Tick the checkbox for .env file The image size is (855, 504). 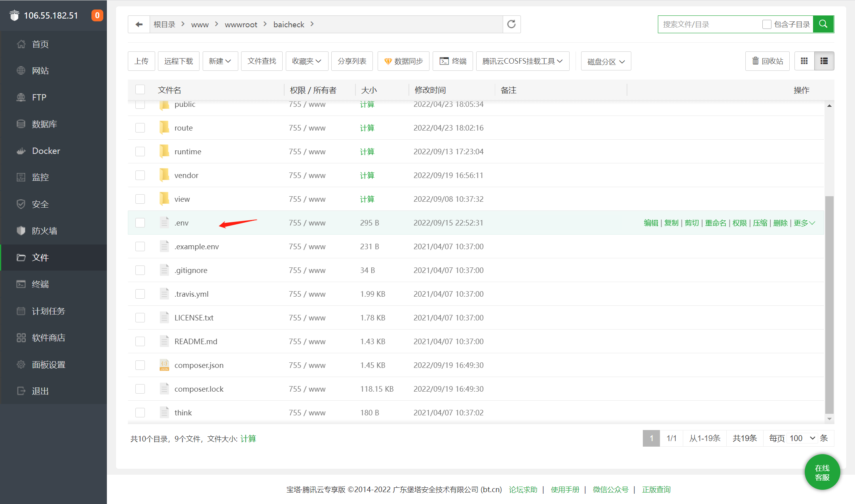(140, 223)
